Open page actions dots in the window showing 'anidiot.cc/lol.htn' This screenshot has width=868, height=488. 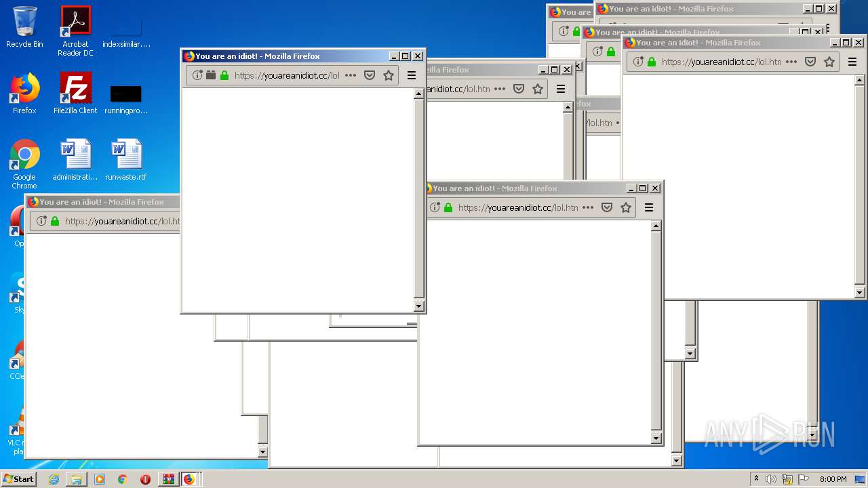[500, 89]
